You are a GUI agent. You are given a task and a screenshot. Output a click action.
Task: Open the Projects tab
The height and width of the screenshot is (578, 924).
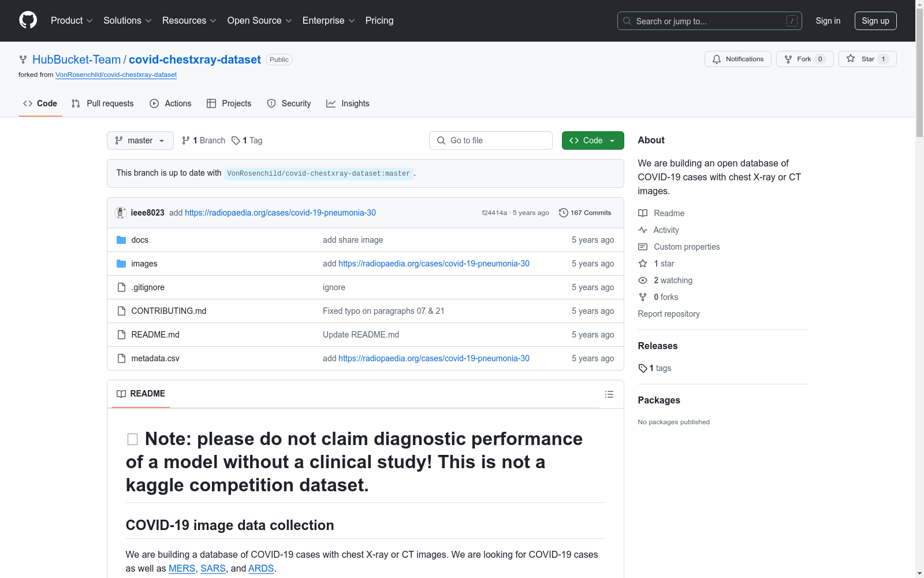pyautogui.click(x=229, y=103)
